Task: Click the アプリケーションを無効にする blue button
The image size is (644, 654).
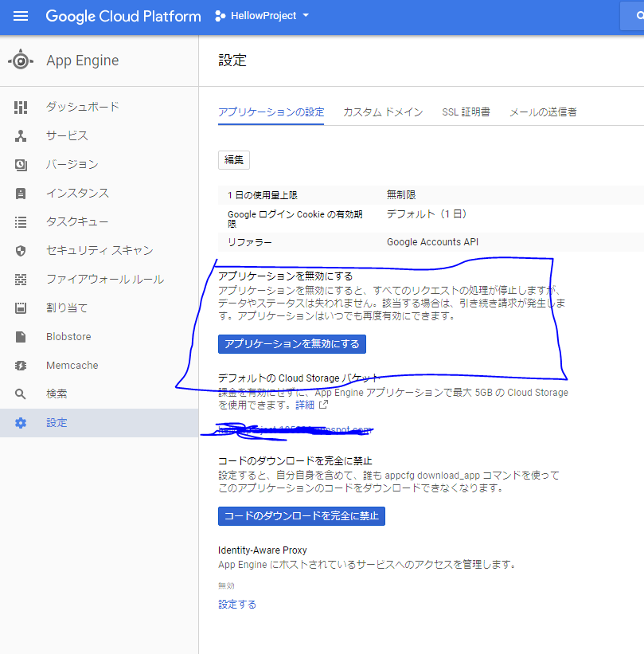Action: pyautogui.click(x=292, y=344)
